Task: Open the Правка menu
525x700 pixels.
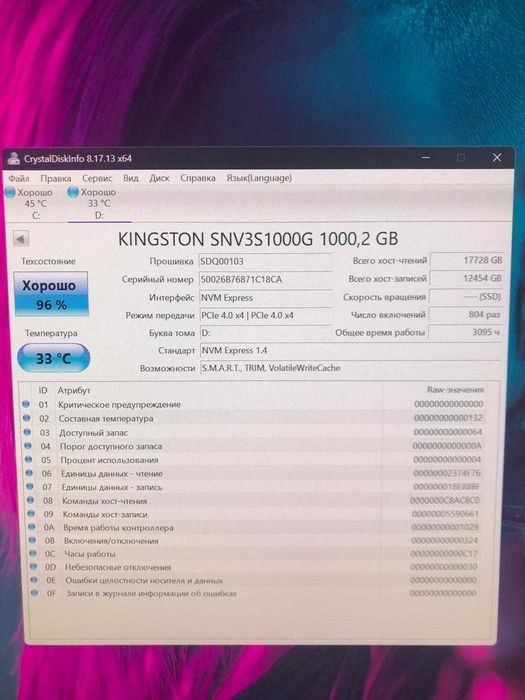Action: click(x=56, y=178)
